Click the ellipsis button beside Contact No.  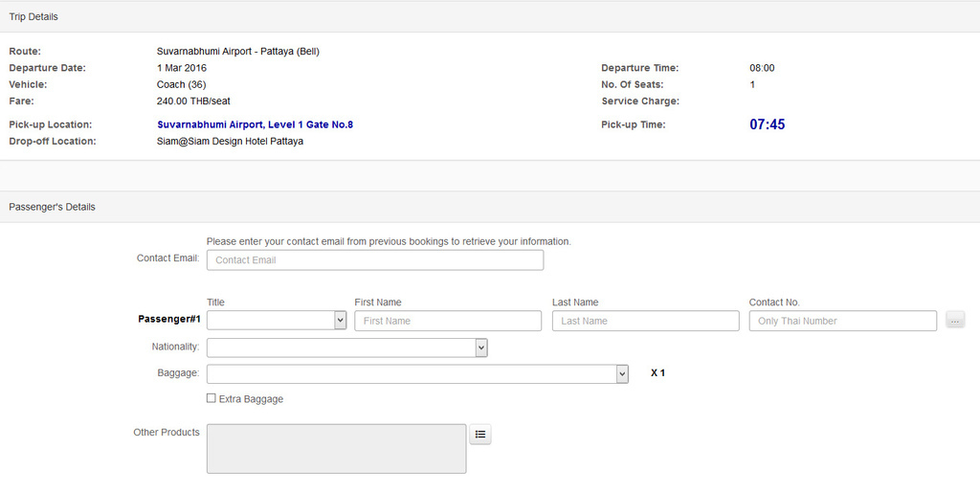coord(955,321)
